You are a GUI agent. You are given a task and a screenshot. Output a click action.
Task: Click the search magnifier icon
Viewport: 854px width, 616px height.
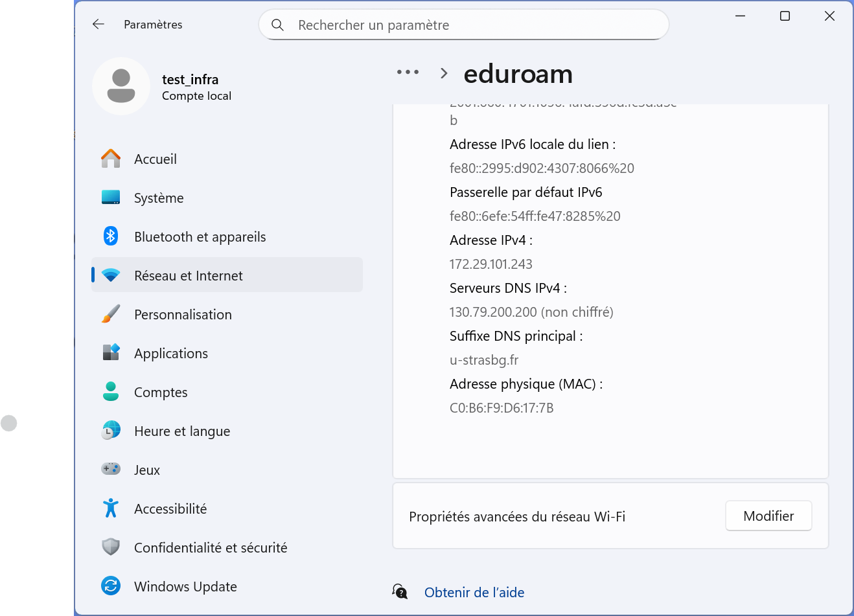point(277,25)
